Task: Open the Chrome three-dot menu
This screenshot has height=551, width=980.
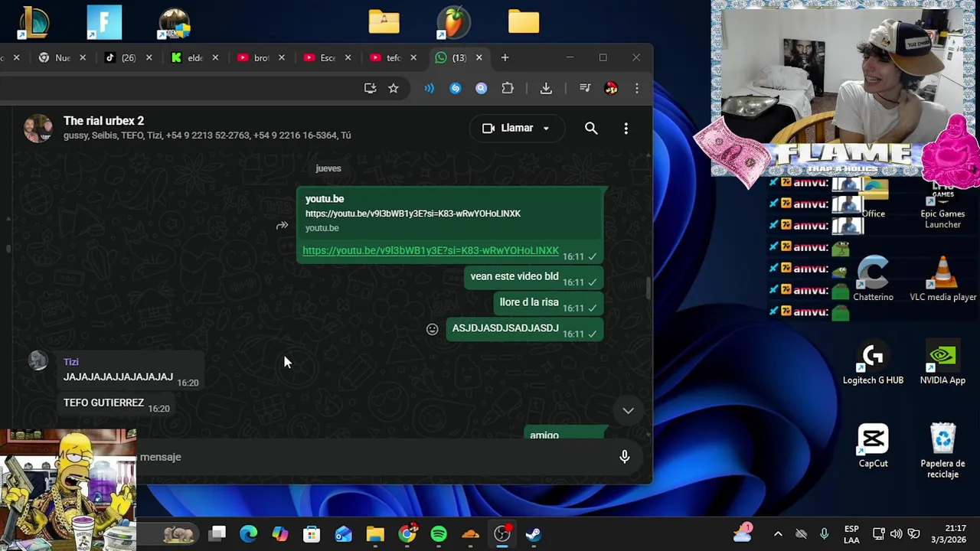Action: tap(637, 89)
